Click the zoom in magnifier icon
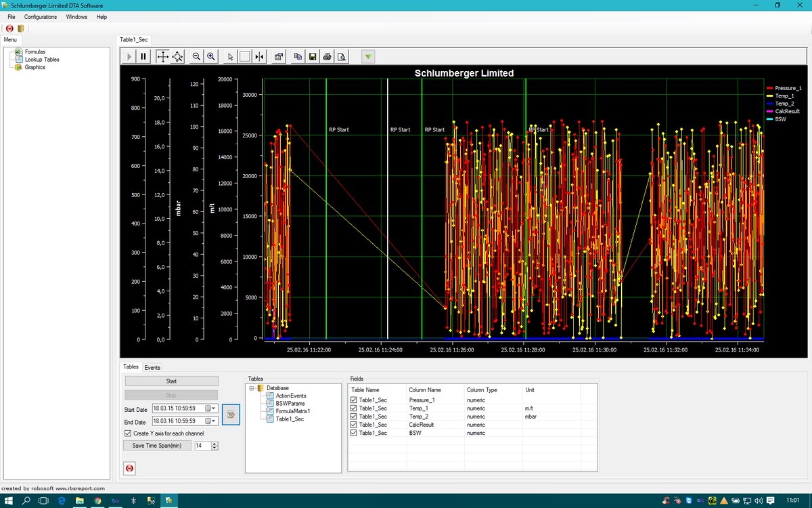 pyautogui.click(x=211, y=57)
